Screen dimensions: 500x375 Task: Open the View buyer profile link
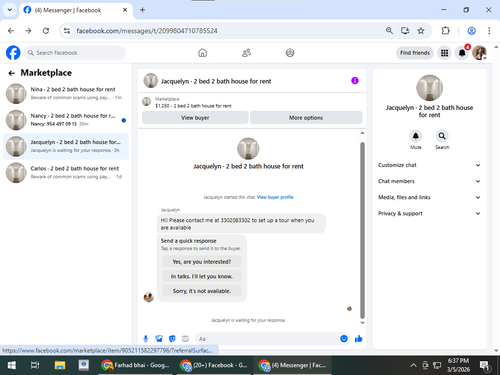tap(275, 197)
